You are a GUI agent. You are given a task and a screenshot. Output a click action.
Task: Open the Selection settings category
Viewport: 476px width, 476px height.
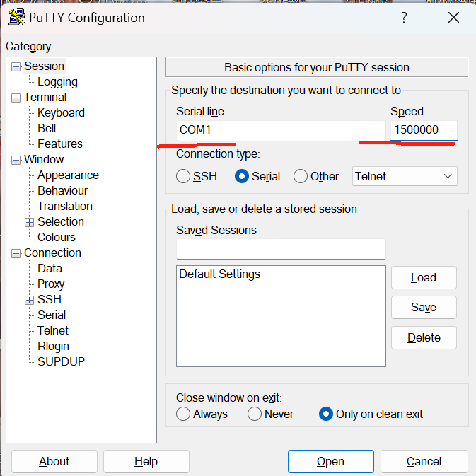[61, 222]
